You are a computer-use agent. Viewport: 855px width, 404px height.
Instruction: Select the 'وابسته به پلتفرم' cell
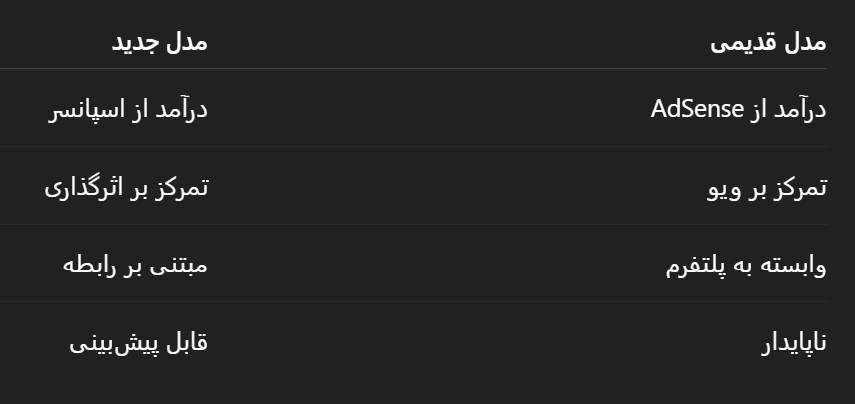tap(746, 266)
